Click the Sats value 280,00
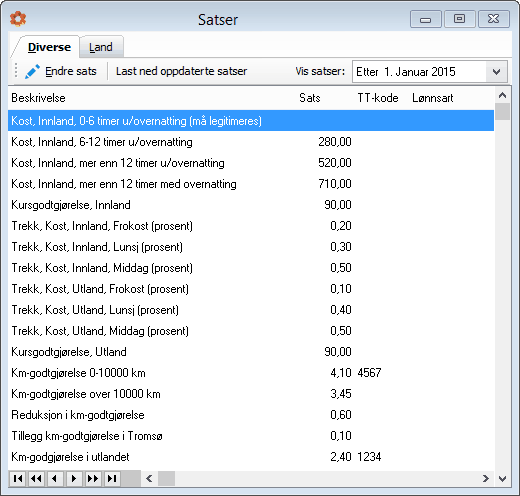520x496 pixels. click(x=335, y=142)
